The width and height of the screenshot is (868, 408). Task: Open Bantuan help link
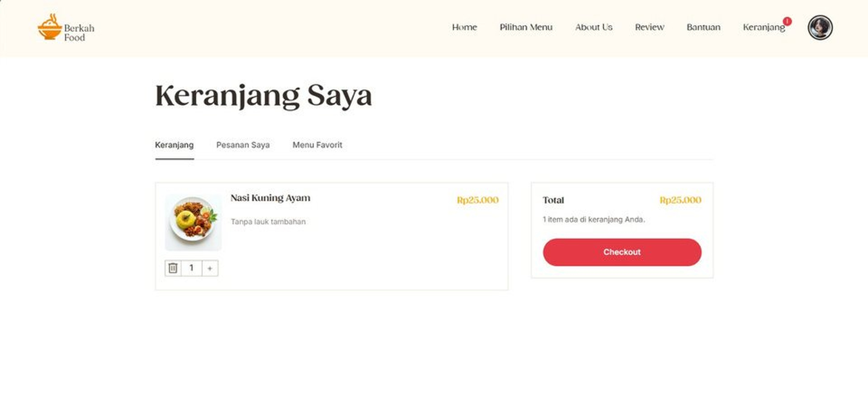(703, 27)
